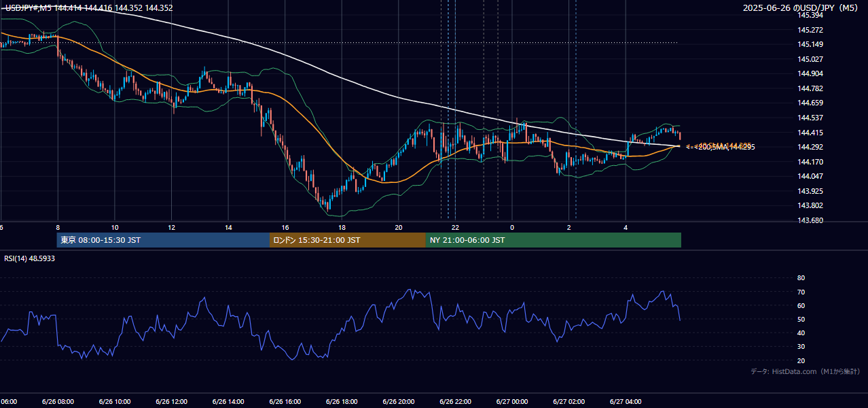The width and height of the screenshot is (868, 408).
Task: Click the 6/26 18:00 bottom time label
Action: pos(342,401)
